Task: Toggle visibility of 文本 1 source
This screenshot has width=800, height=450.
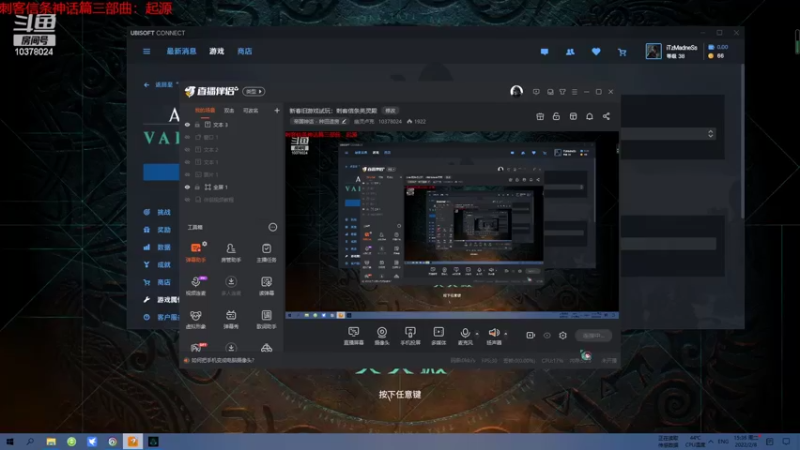Action: 187,162
